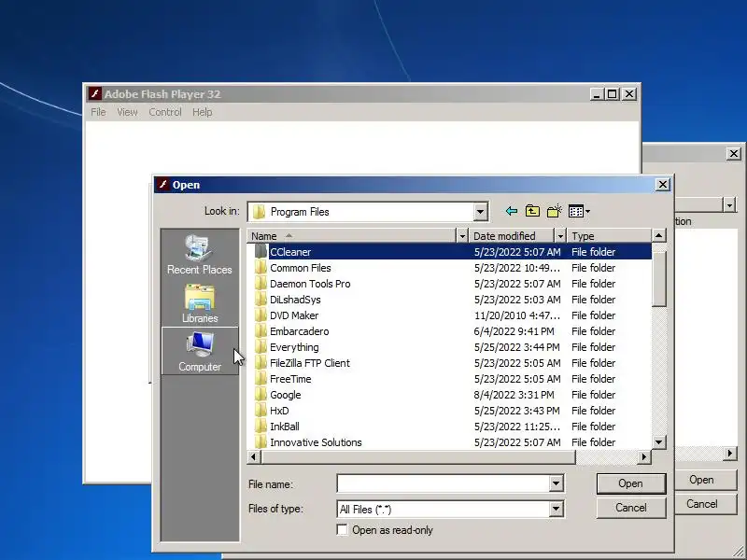747x560 pixels.
Task: Click Daemon Tools Pro folder icon
Action: tap(261, 284)
